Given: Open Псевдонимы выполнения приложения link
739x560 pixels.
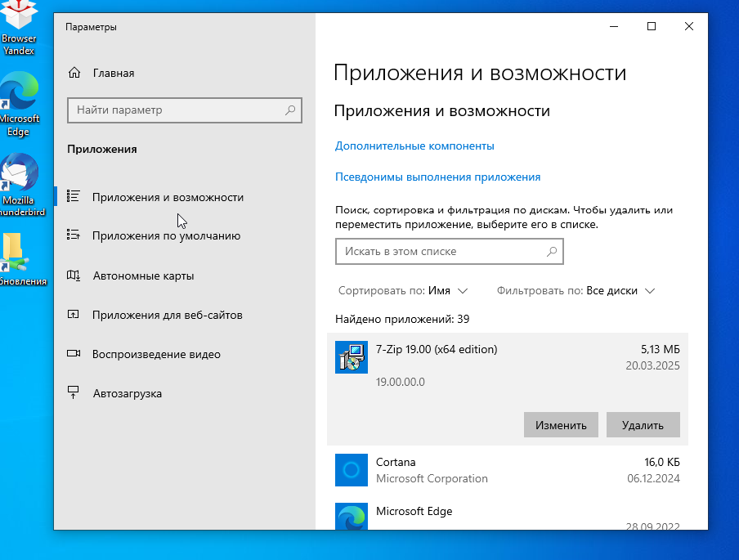Looking at the screenshot, I should tap(438, 177).
